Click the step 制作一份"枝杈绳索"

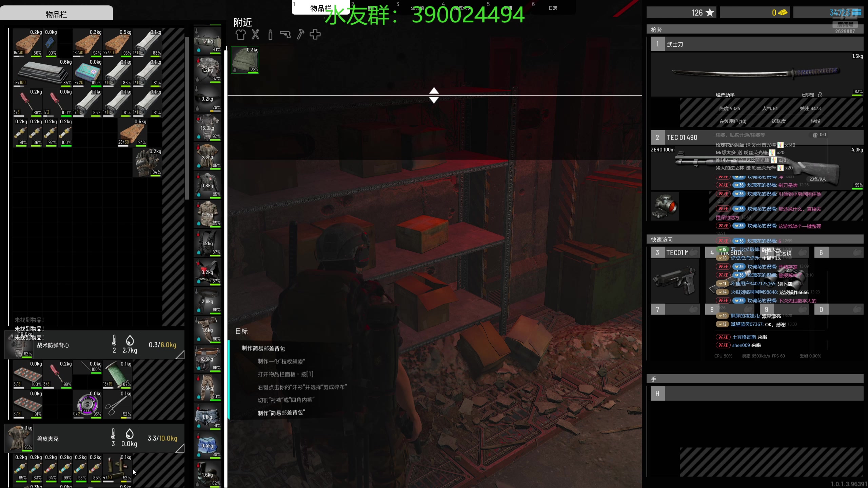(281, 361)
